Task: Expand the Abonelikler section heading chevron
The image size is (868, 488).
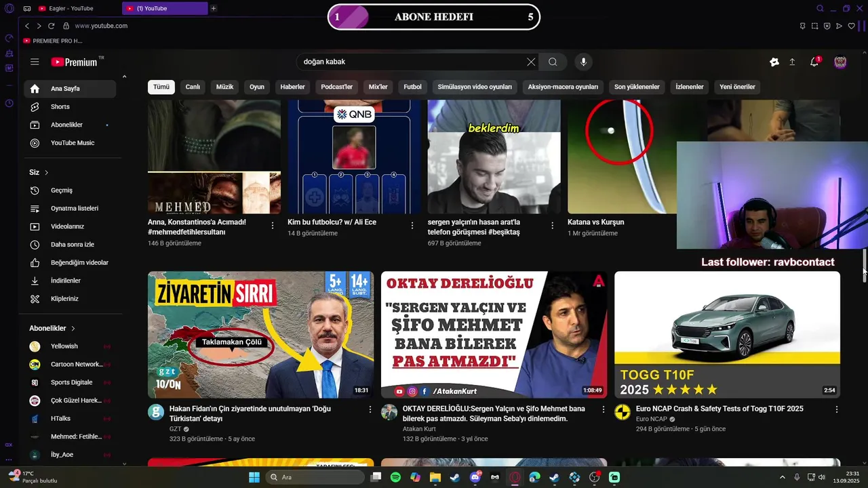Action: pos(73,329)
